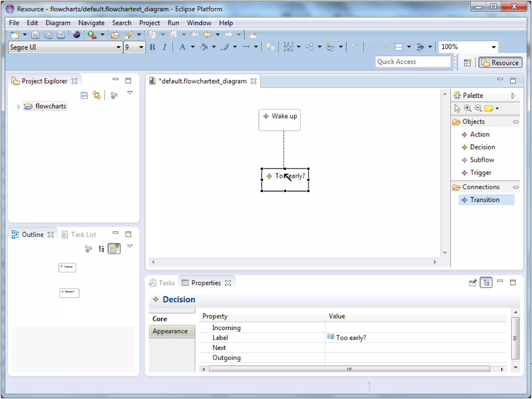Open the 100% zoom level dropdown

(494, 47)
